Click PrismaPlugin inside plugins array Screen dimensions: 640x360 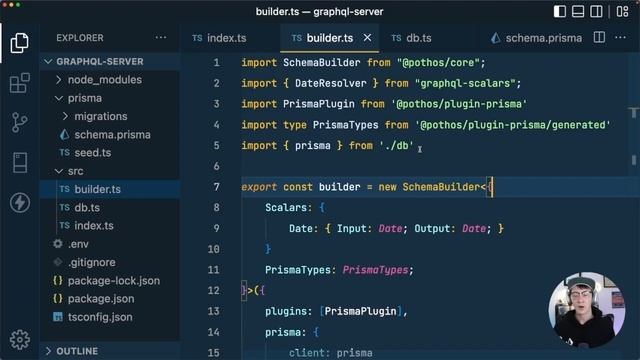tap(360, 311)
